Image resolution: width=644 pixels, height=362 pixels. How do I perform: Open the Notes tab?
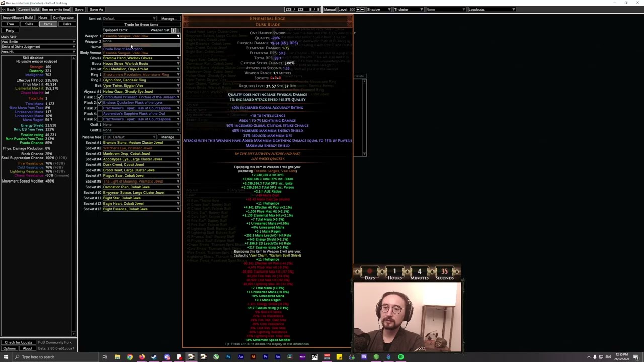(x=43, y=18)
